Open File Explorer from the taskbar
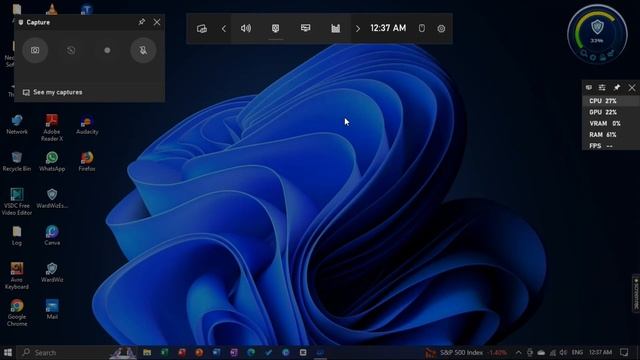 click(x=147, y=352)
